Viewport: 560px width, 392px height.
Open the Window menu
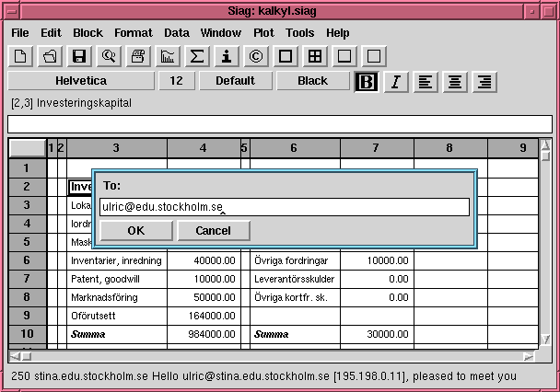tap(221, 33)
